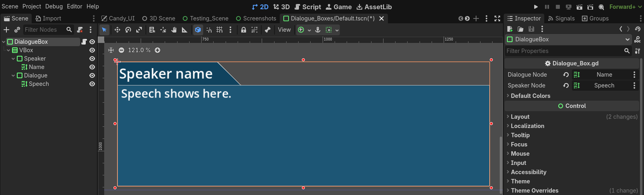The height and width of the screenshot is (195, 644).
Task: Attach script icon in Scene dock
Action: point(80,30)
